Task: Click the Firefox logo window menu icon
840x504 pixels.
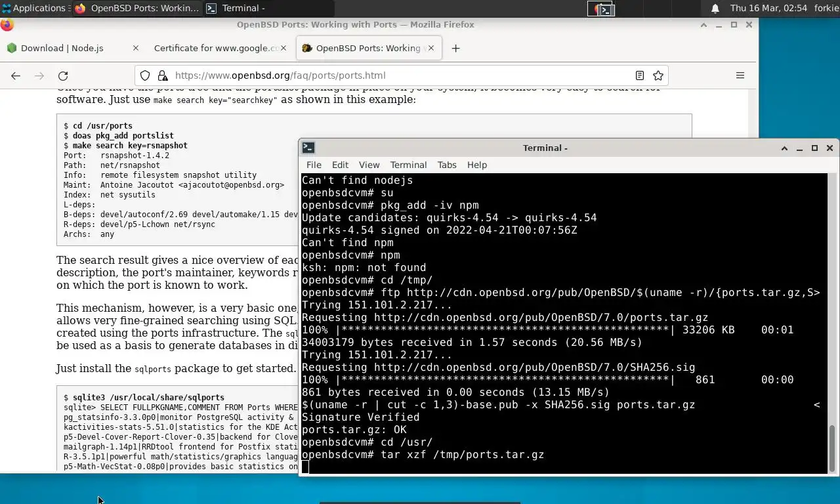Action: pos(7,25)
